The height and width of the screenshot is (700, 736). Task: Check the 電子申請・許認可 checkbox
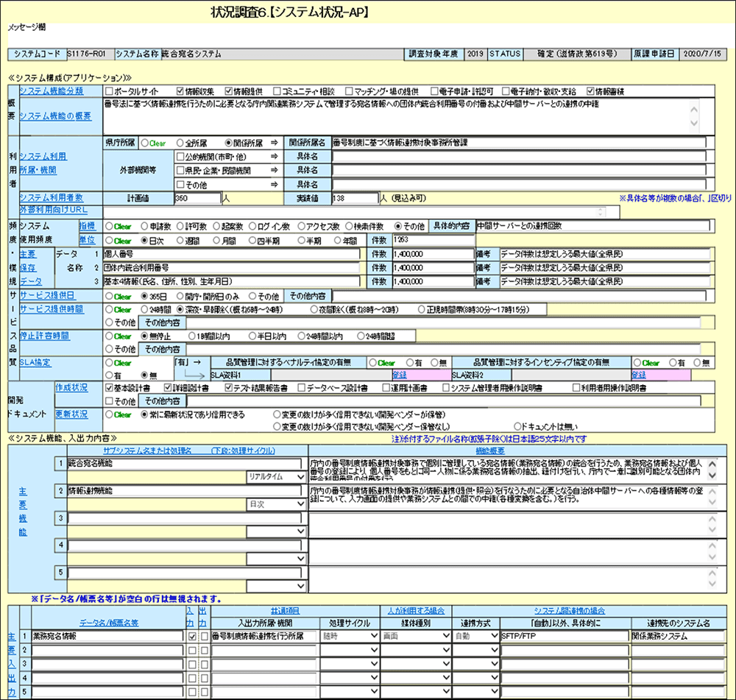click(x=434, y=91)
